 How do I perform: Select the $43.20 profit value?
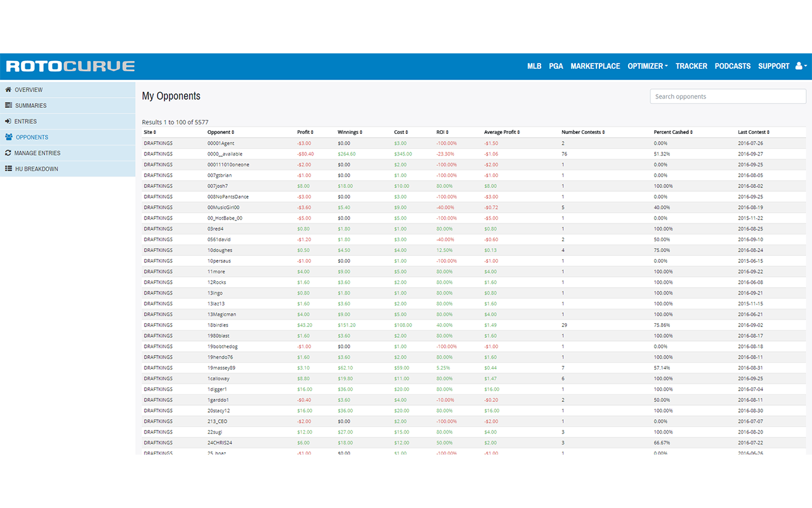coord(304,326)
